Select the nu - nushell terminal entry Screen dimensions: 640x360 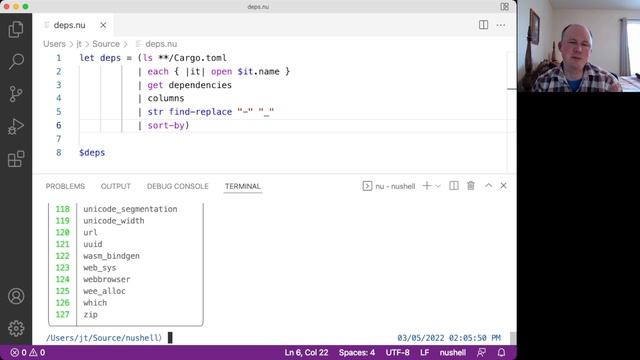[x=389, y=186]
